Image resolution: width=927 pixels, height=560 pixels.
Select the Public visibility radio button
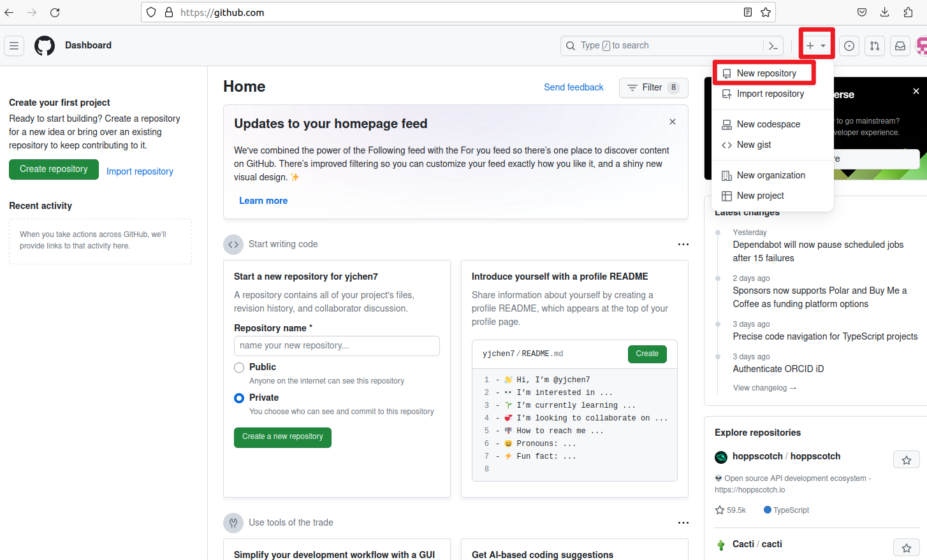[x=239, y=368]
